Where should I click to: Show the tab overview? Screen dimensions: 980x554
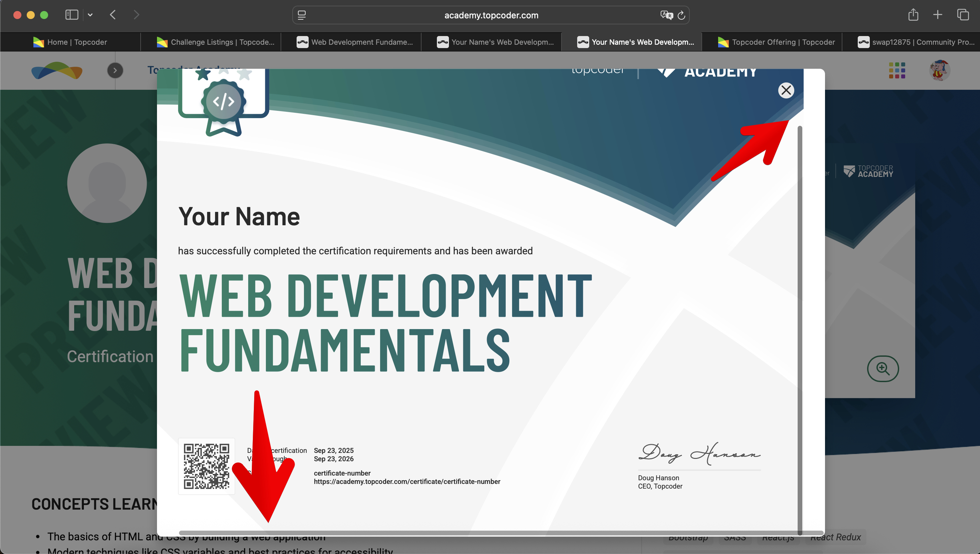[963, 15]
